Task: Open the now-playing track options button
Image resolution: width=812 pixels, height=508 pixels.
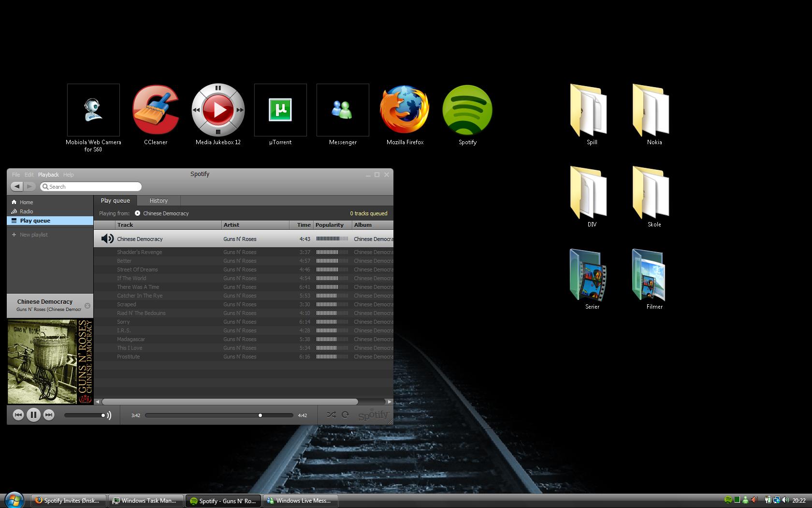Action: 87,306
